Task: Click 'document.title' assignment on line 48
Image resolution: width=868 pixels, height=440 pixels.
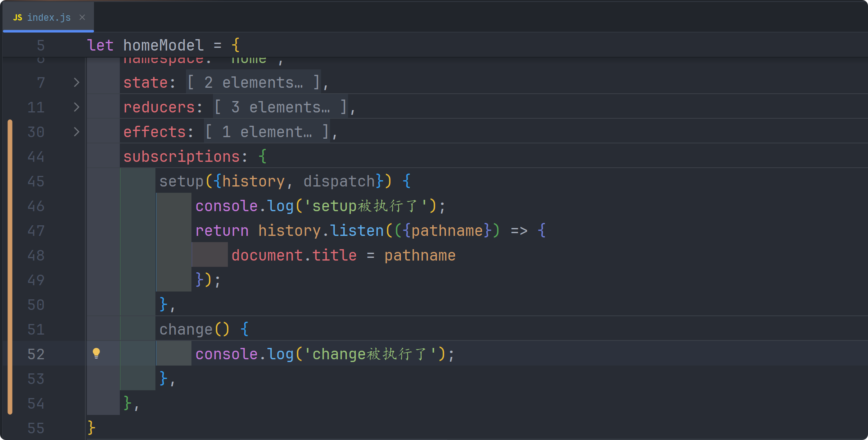Action: [294, 255]
